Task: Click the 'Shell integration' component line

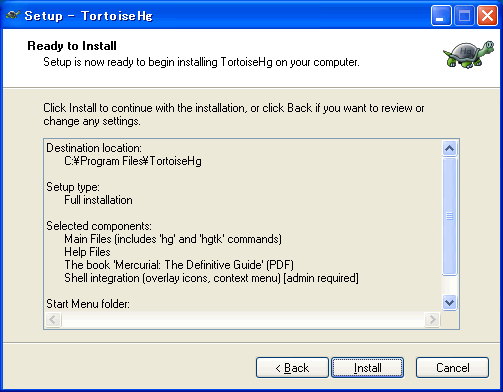Action: (x=211, y=278)
